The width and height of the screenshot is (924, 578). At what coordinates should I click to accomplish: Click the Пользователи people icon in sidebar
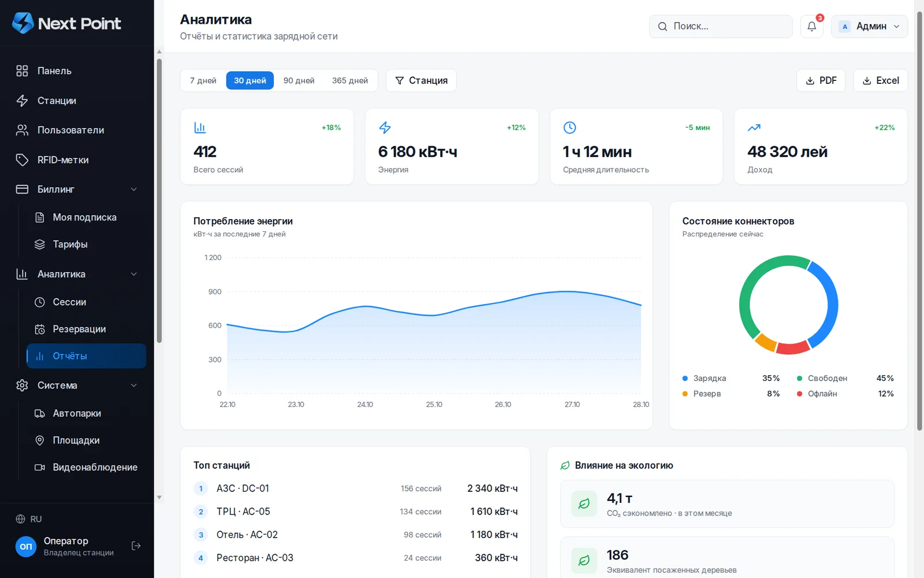point(22,130)
